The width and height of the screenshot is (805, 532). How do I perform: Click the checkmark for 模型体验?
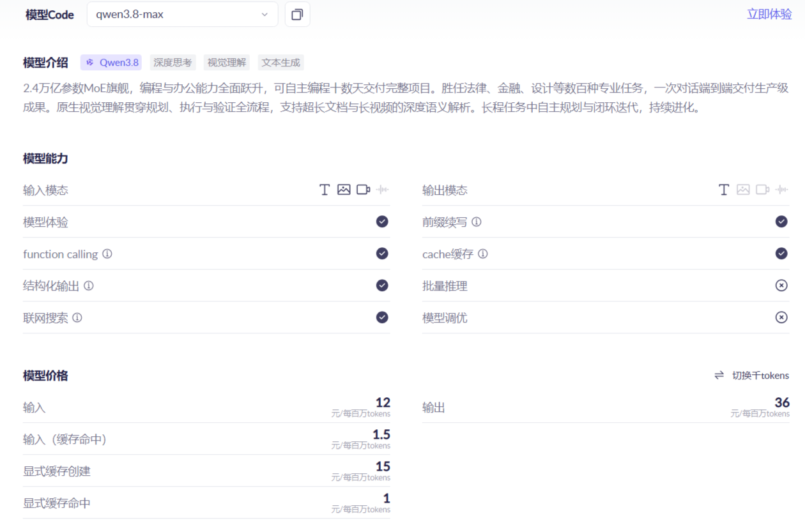382,222
